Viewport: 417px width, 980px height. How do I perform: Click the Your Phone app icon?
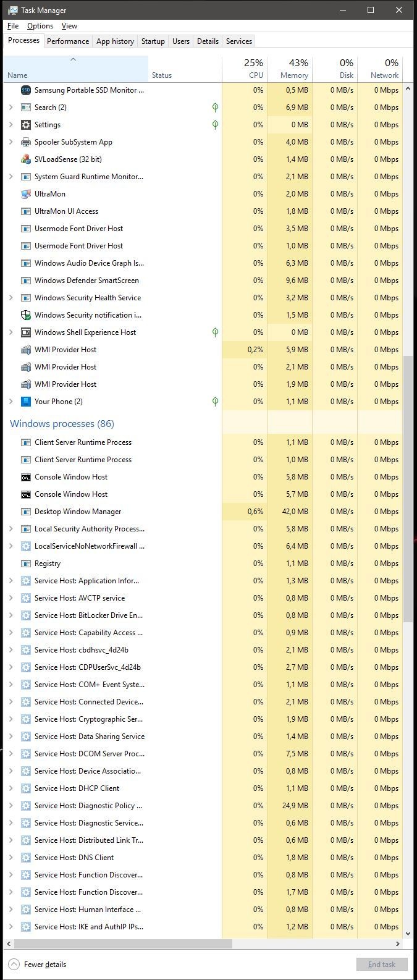[x=26, y=401]
